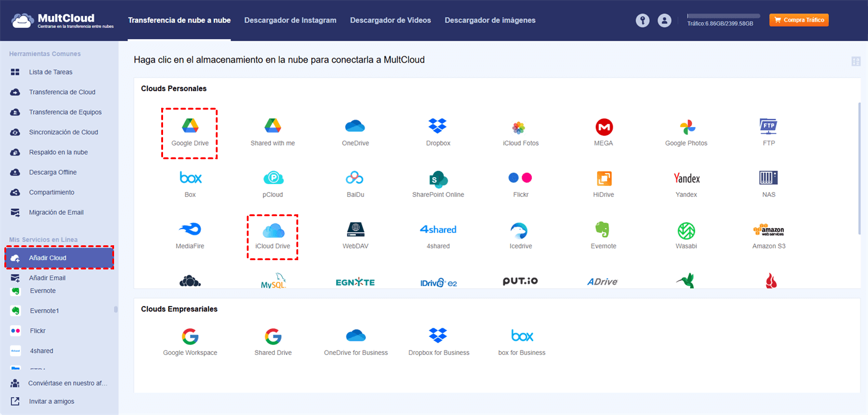868x415 pixels.
Task: Connect SharePoint Online
Action: tap(438, 180)
